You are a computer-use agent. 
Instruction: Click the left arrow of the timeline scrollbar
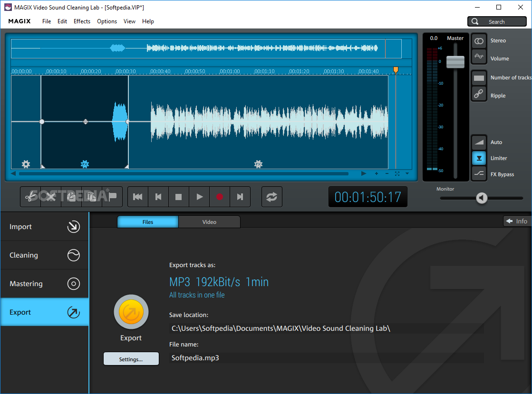[13, 173]
